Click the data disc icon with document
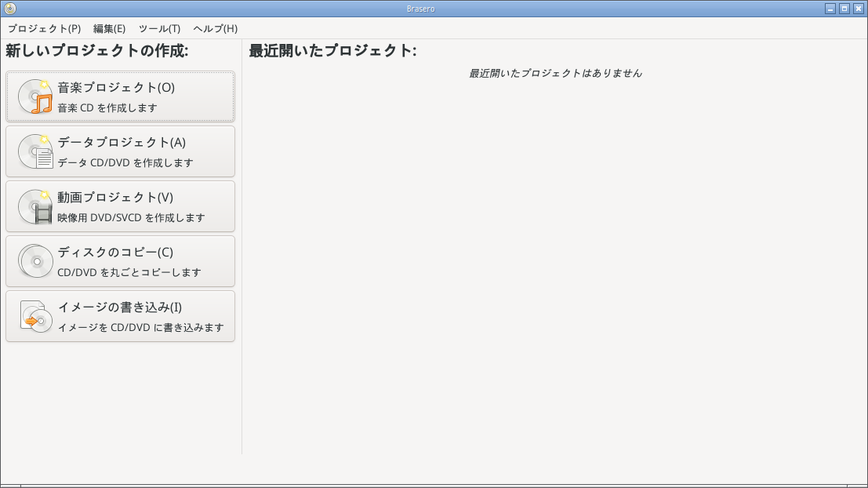The image size is (868, 488). (x=35, y=151)
